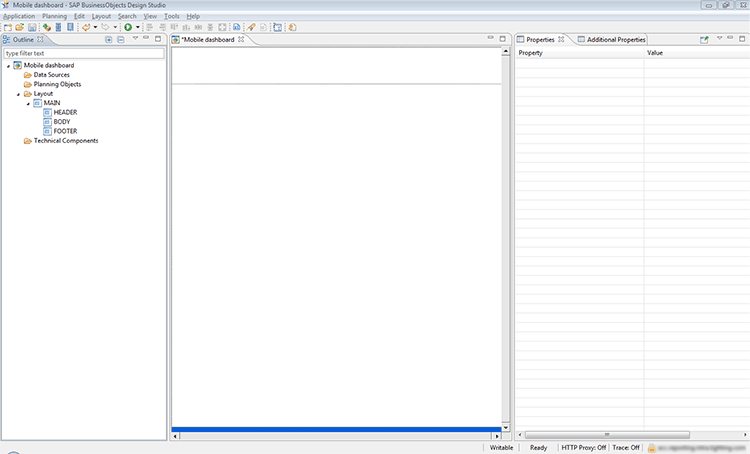The height and width of the screenshot is (454, 750).
Task: Click the New application toolbar icon
Action: click(8, 27)
